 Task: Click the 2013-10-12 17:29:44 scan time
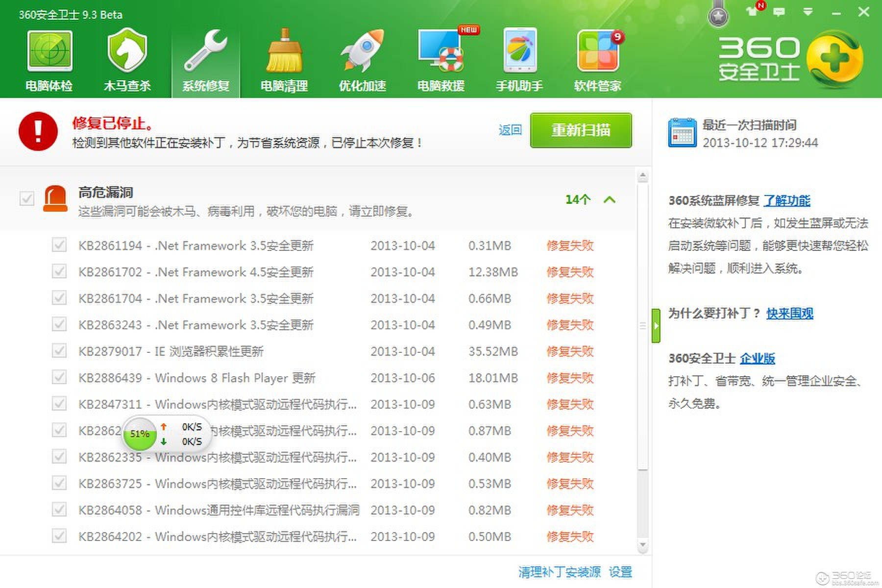point(760,143)
